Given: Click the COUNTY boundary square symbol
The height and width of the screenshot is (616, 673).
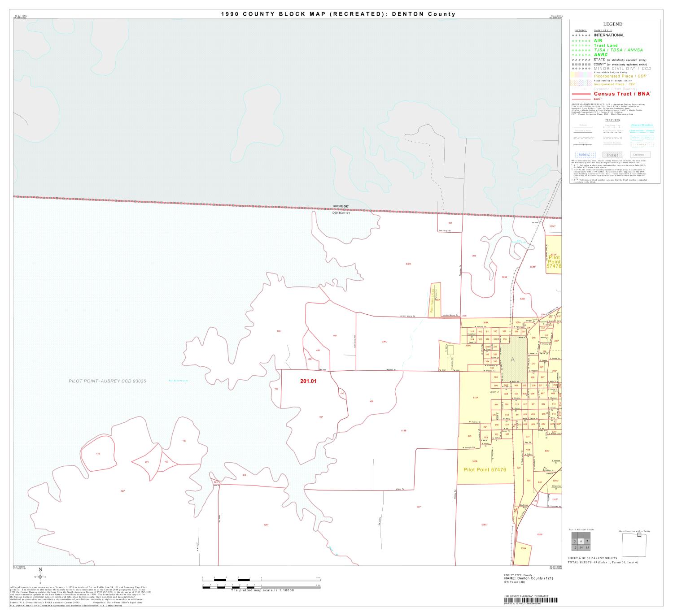Looking at the screenshot, I should [581, 64].
